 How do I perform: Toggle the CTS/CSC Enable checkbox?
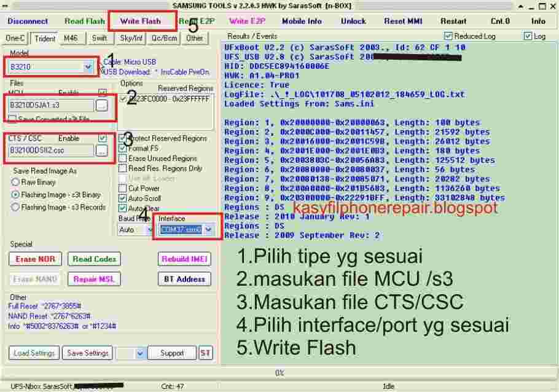[103, 138]
